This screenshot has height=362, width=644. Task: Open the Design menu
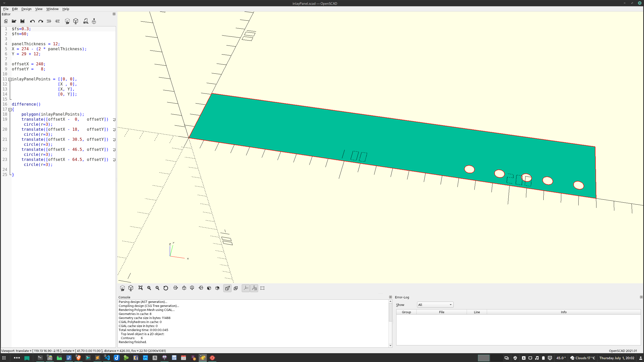coord(26,9)
